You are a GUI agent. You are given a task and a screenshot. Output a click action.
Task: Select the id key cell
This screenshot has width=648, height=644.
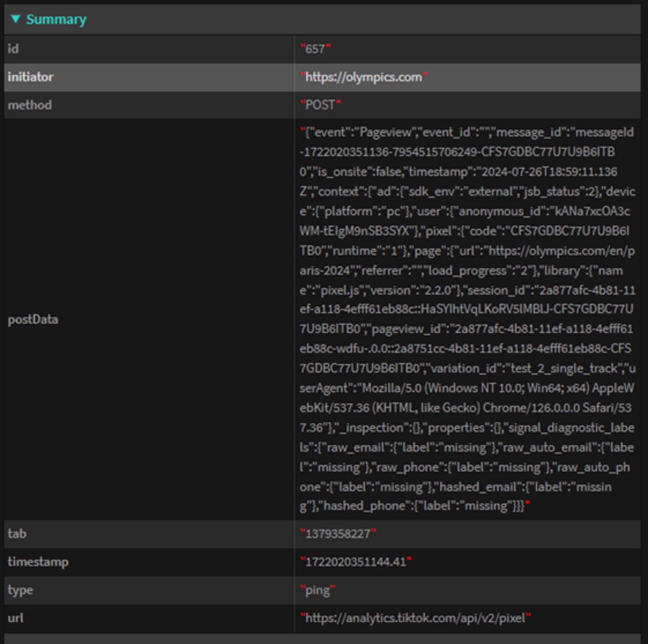149,49
